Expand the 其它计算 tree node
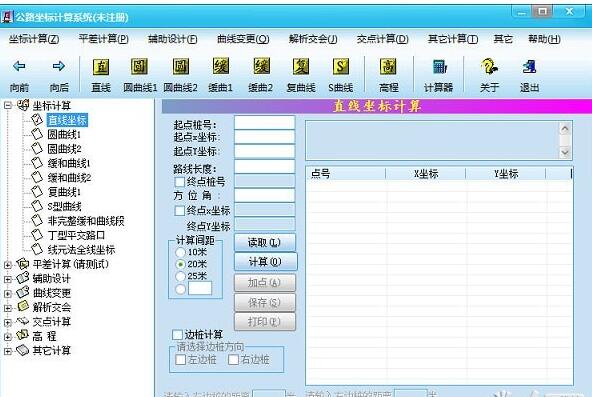This screenshot has width=592, height=397. 8,351
